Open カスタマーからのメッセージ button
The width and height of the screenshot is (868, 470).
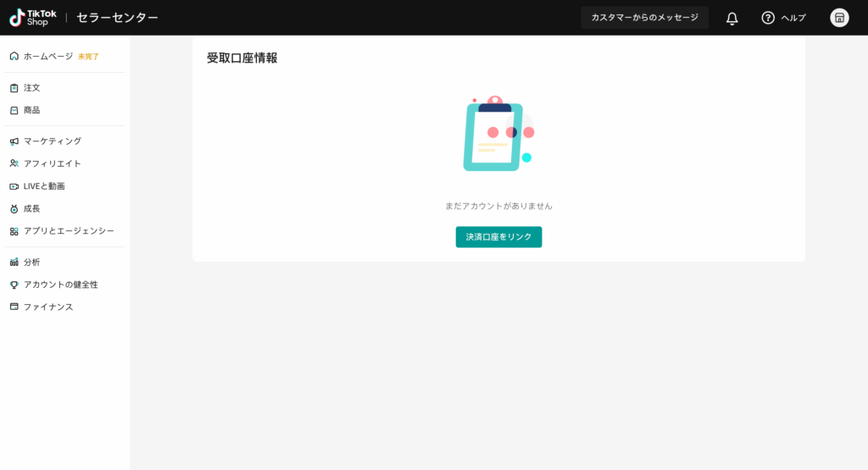click(644, 18)
